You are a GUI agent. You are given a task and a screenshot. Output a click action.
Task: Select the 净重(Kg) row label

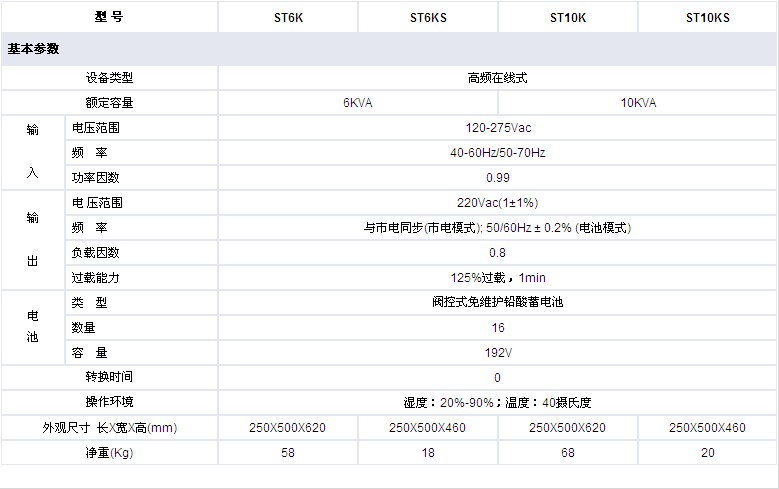(x=109, y=453)
